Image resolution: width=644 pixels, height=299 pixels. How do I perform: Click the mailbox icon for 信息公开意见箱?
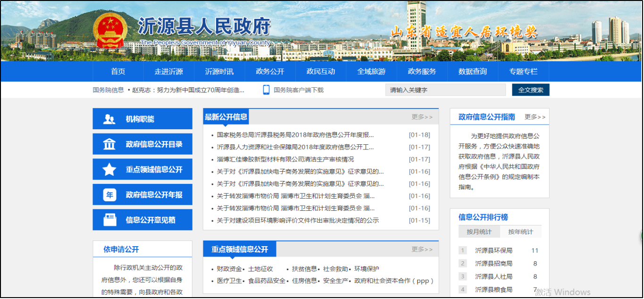[109, 220]
